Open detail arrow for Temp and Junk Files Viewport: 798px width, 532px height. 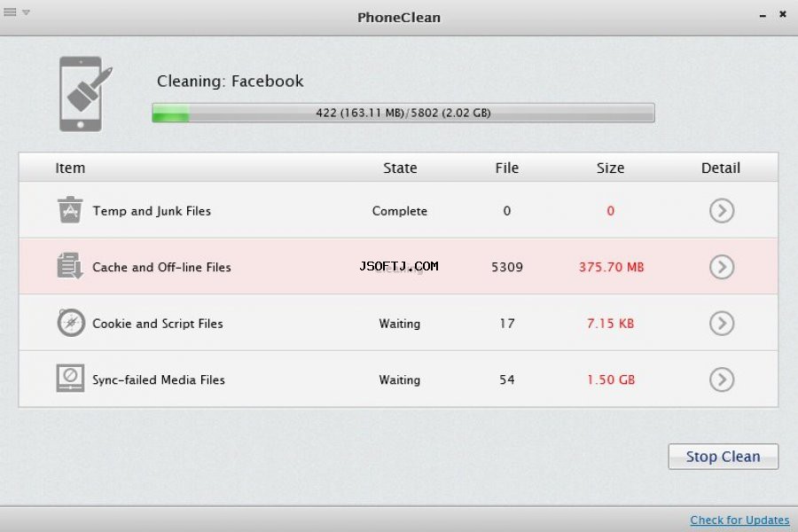[722, 210]
